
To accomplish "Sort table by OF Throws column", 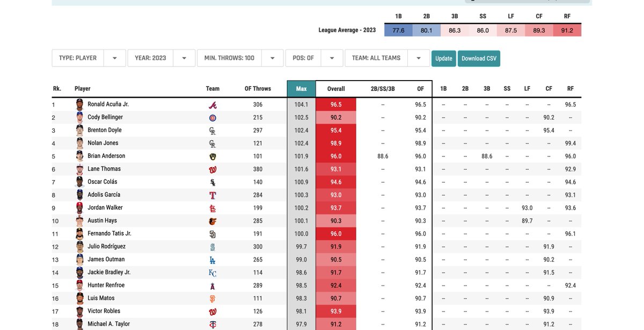I will pyautogui.click(x=258, y=89).
